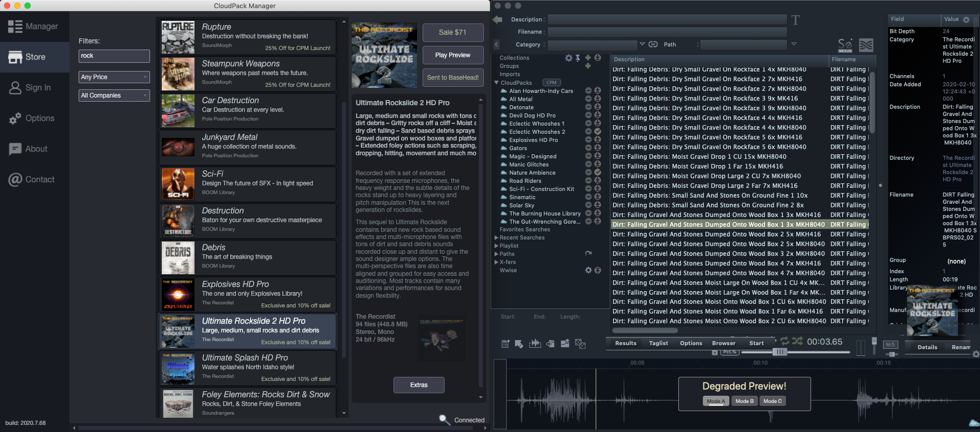This screenshot has height=432, width=980.
Task: Expand Recent Searches
Action: tap(496, 237)
